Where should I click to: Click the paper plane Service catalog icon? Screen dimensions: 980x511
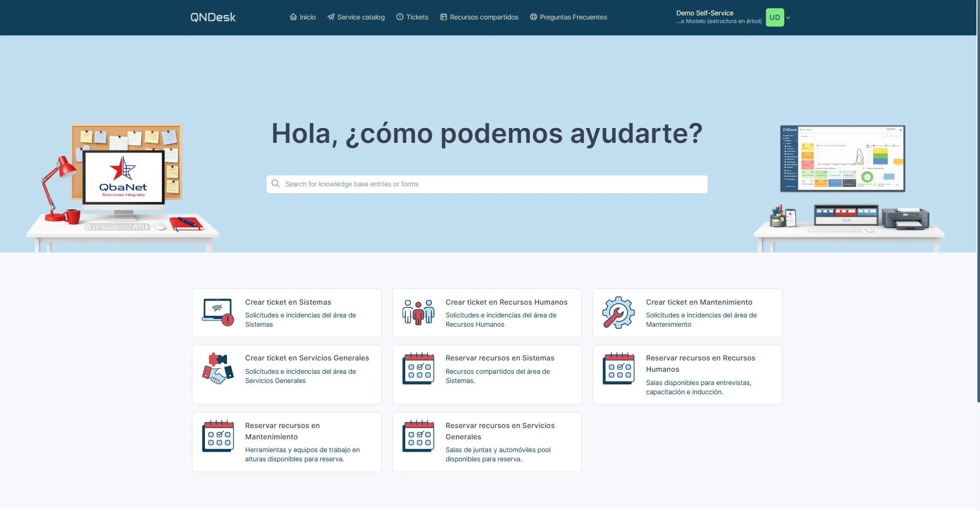point(331,17)
